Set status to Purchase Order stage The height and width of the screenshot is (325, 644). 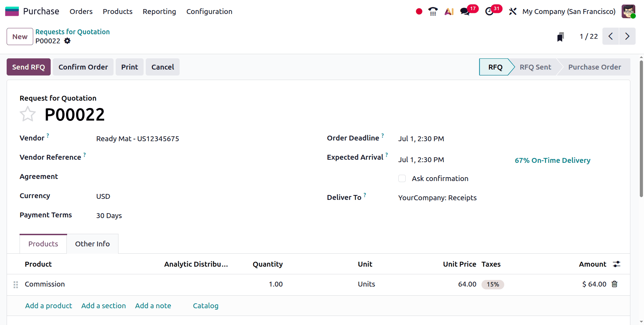pyautogui.click(x=594, y=67)
